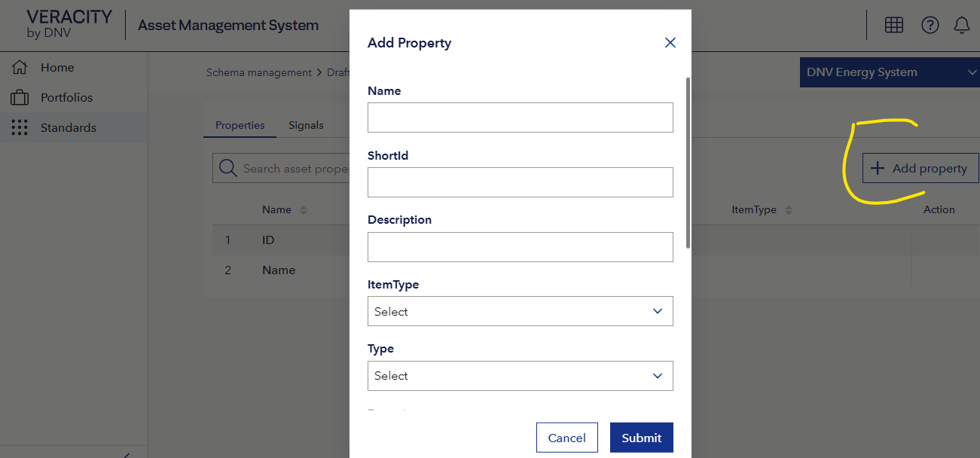Sort by ItemType column arrows
The image size is (980, 458).
point(789,210)
